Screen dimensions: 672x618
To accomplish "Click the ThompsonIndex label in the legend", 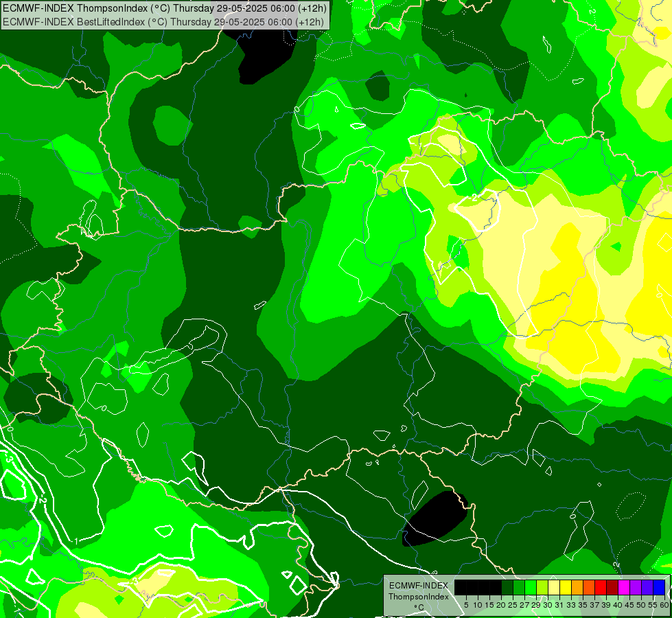I will pyautogui.click(x=419, y=597).
